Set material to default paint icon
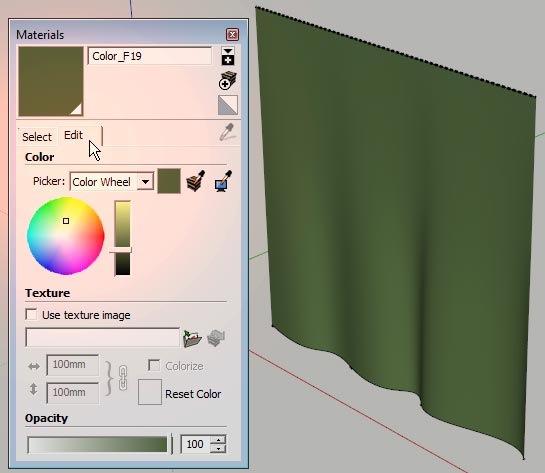Viewport: 545px width, 473px height. click(228, 105)
